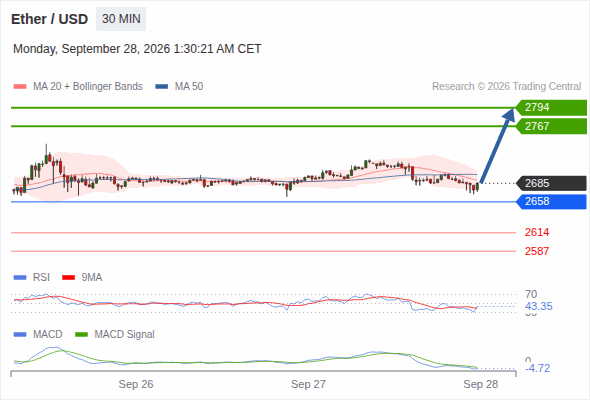Select the 2767 green resistance label
Image resolution: width=590 pixels, height=400 pixels.
click(x=551, y=126)
